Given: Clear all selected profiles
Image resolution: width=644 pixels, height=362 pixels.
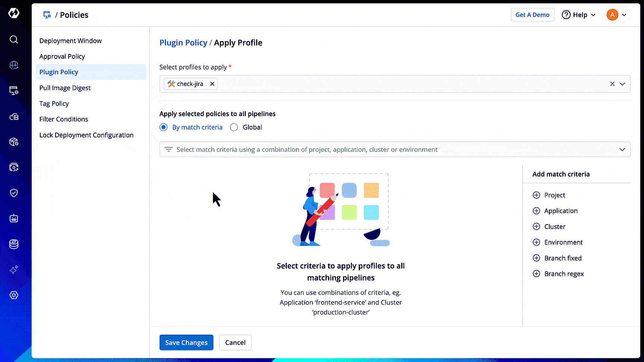Looking at the screenshot, I should 612,84.
